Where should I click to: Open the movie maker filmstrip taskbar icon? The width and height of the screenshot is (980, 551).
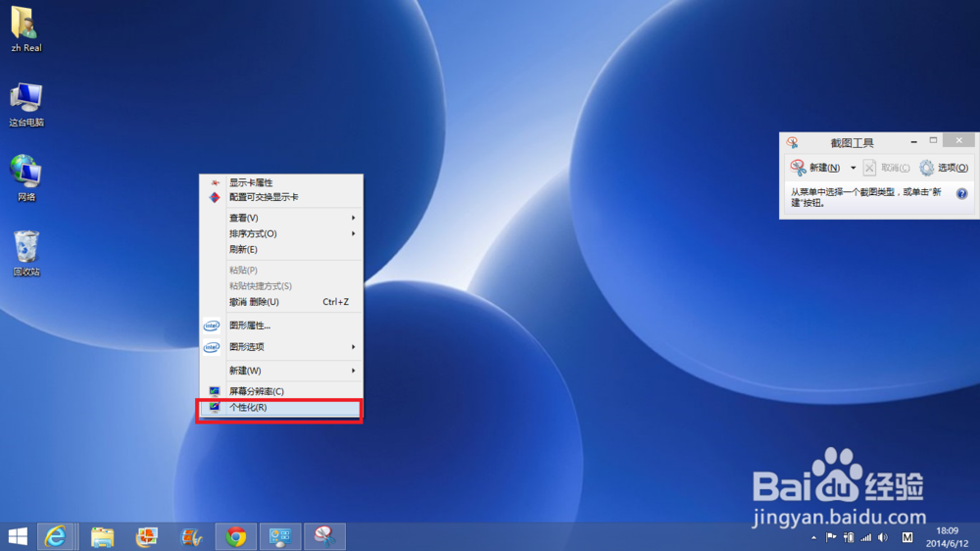point(191,536)
